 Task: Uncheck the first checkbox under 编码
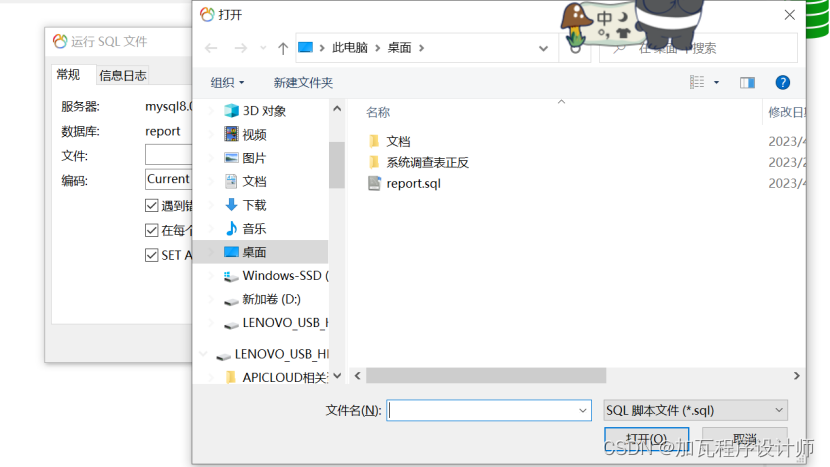(x=151, y=205)
